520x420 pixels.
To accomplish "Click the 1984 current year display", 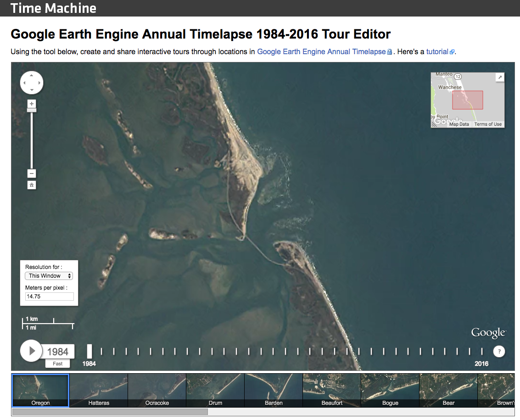I will pos(58,352).
